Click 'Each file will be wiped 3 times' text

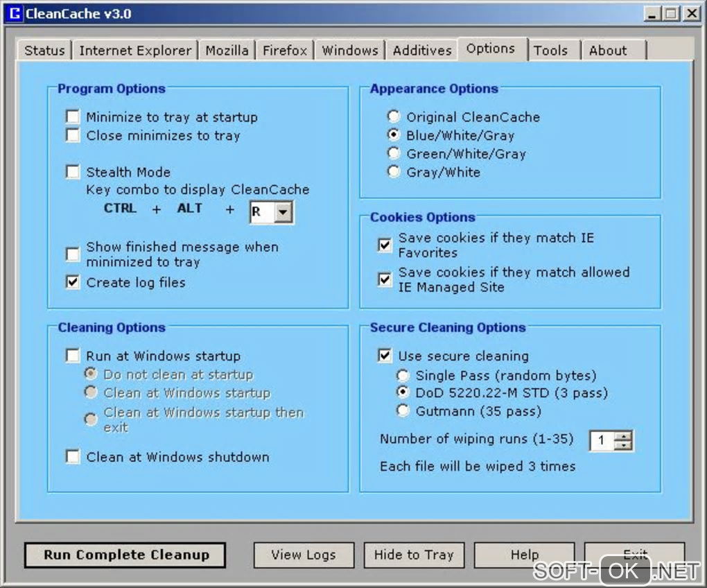click(x=478, y=466)
